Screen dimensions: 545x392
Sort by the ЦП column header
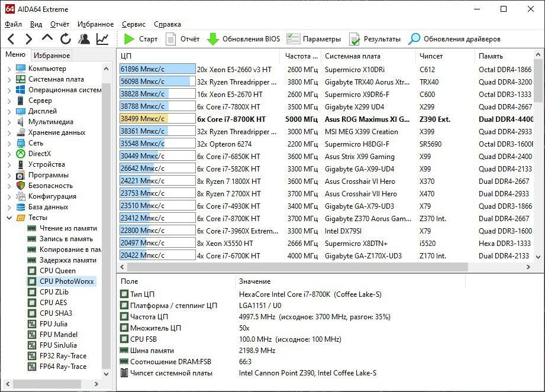point(198,56)
